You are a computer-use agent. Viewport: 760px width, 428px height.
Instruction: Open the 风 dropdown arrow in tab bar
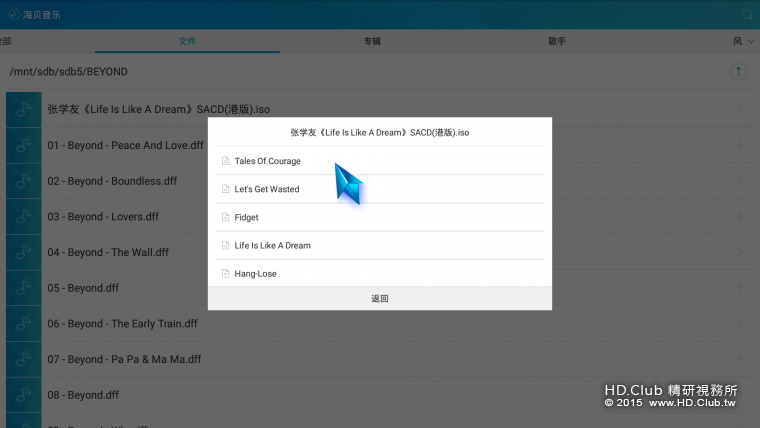click(751, 41)
